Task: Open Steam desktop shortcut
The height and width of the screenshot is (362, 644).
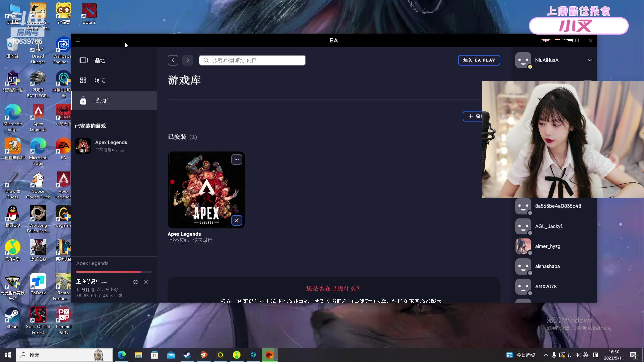Action: pos(13,318)
